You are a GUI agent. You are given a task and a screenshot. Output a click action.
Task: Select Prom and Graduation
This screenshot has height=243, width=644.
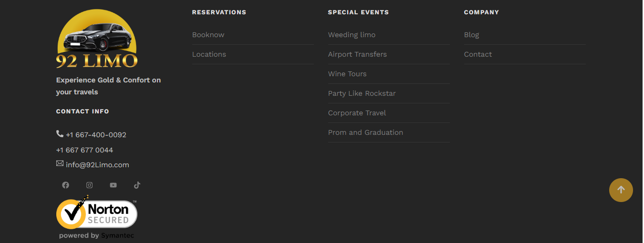365,132
